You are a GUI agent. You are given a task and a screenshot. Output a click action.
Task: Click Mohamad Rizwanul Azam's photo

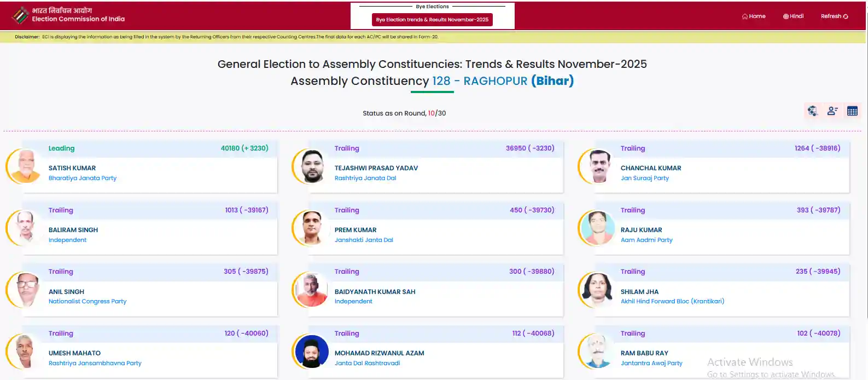point(312,352)
